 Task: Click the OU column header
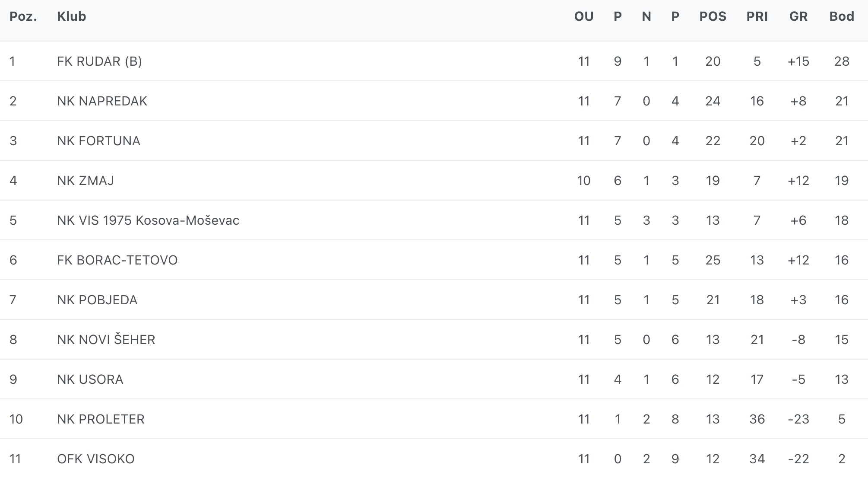pyautogui.click(x=584, y=16)
